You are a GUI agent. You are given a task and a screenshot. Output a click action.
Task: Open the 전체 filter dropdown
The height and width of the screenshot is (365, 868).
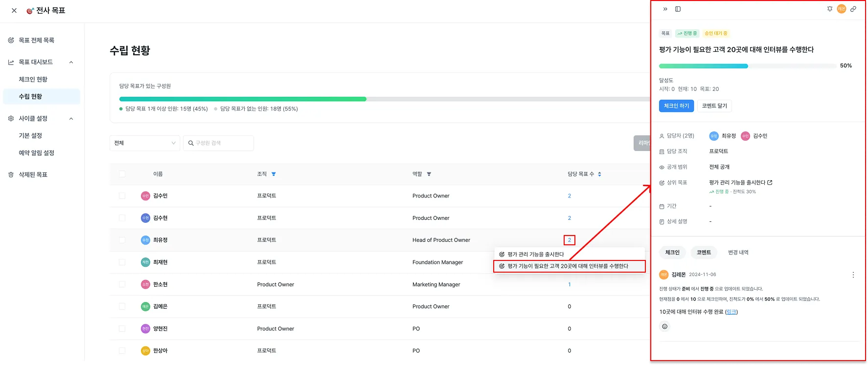(145, 143)
